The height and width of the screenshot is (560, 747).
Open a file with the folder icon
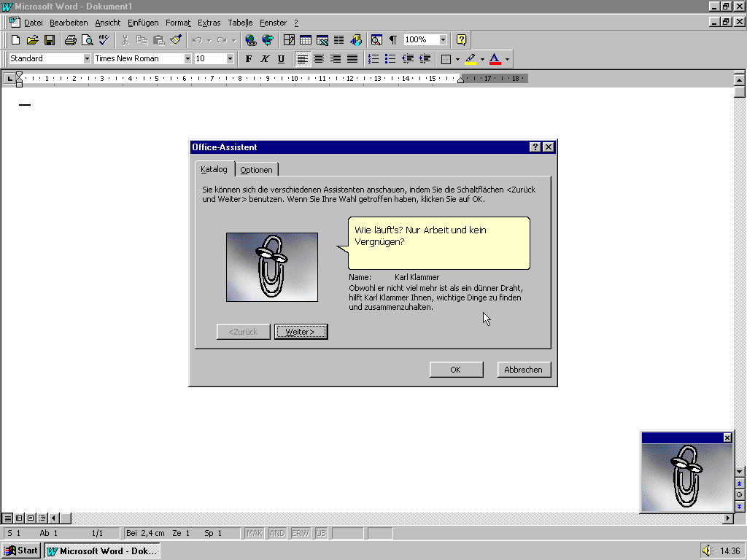(x=32, y=40)
